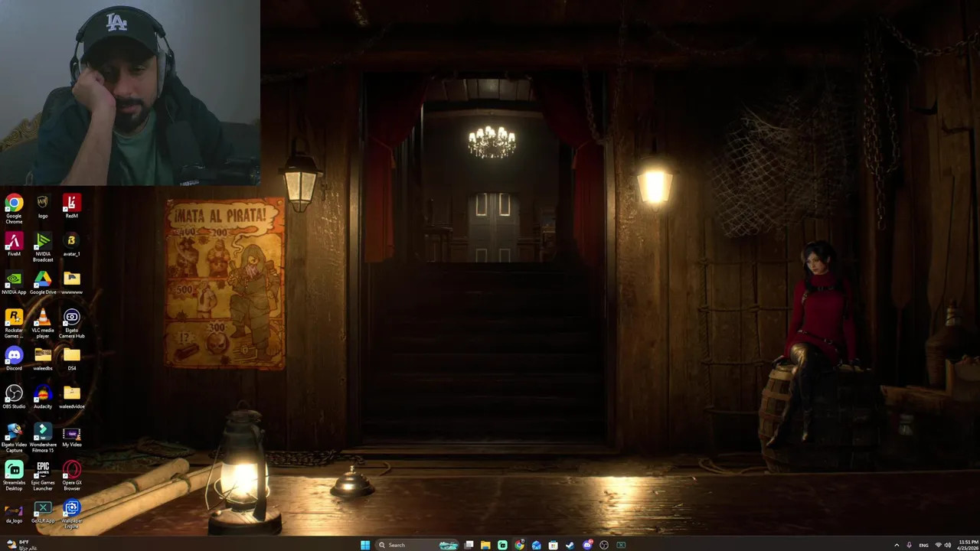Image resolution: width=980 pixels, height=551 pixels.
Task: Open the DS4 folder
Action: click(x=71, y=359)
